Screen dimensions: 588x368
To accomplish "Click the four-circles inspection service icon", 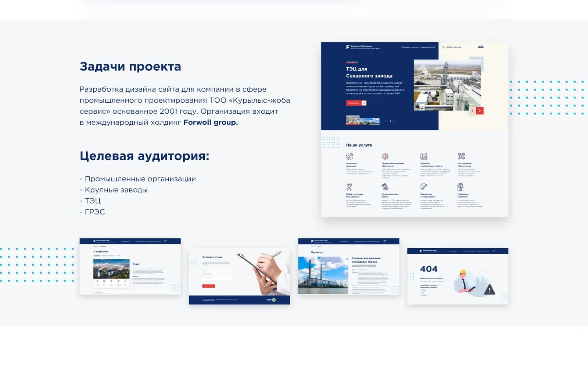I will tap(462, 156).
